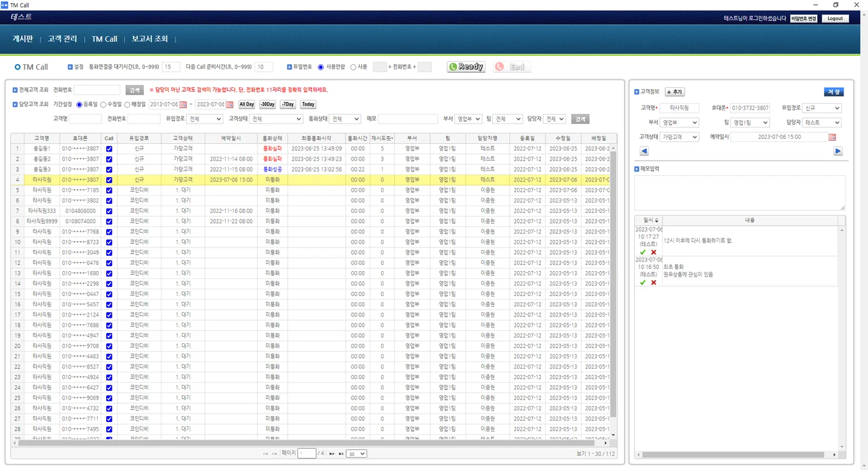Sort grid by 통화상태 column header
This screenshot has height=470, width=868.
273,138
